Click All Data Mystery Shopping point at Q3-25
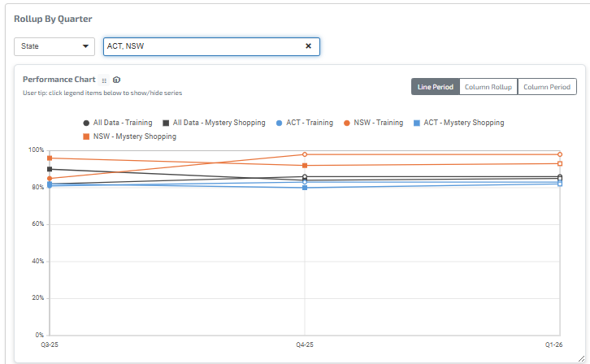Image resolution: width=590 pixels, height=364 pixels. [50, 169]
